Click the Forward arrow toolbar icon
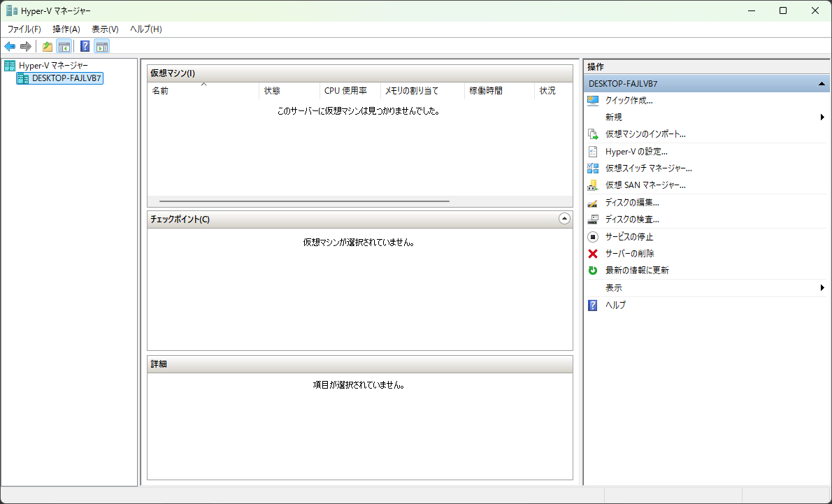Screen dimensions: 832x504 click(25, 47)
